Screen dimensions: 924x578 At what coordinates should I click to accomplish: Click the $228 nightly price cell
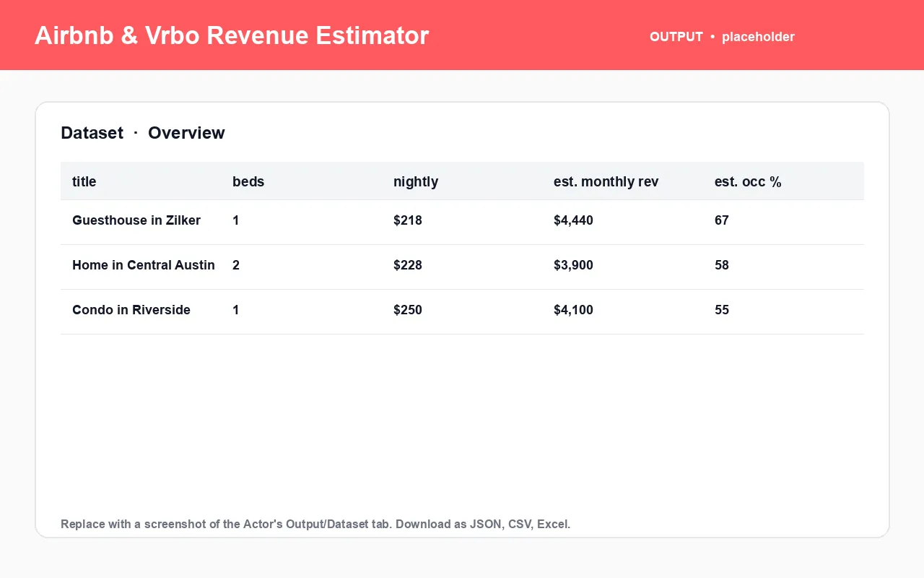[x=408, y=265]
